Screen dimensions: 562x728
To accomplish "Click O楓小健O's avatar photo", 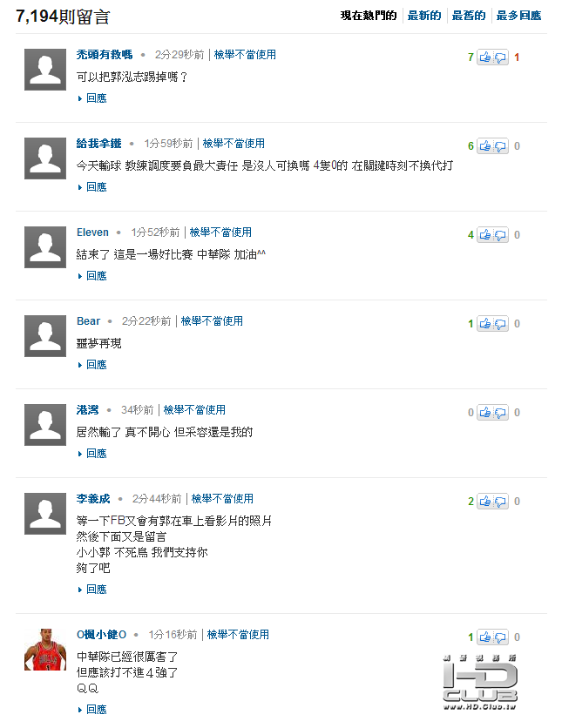I will click(45, 649).
